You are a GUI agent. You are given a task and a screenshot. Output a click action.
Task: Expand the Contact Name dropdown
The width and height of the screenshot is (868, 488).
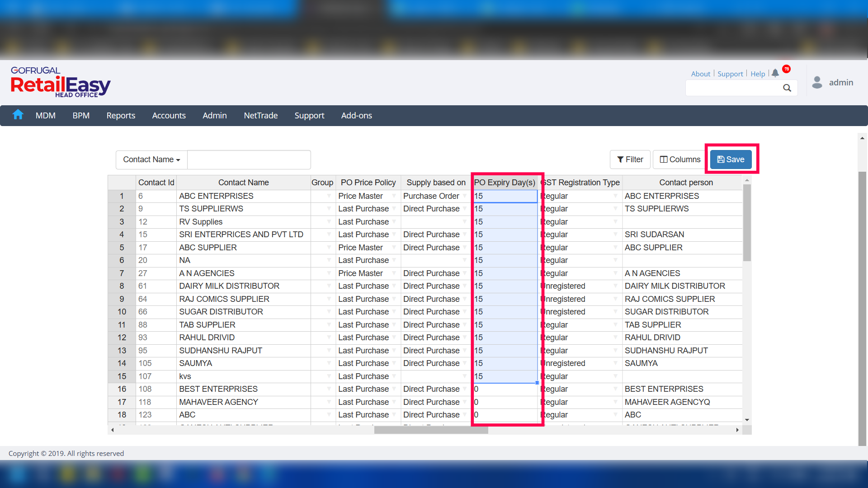[x=151, y=160]
